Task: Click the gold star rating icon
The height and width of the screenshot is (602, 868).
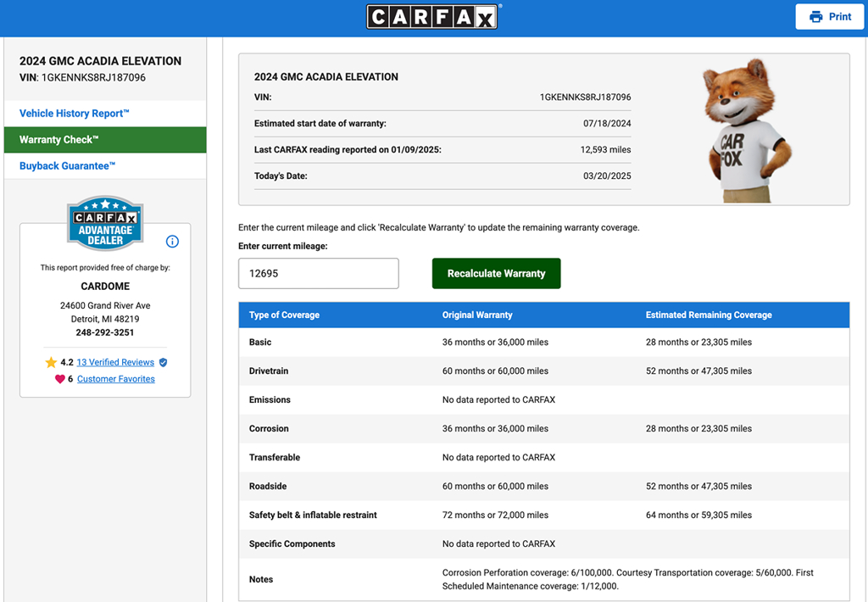Action: point(51,362)
